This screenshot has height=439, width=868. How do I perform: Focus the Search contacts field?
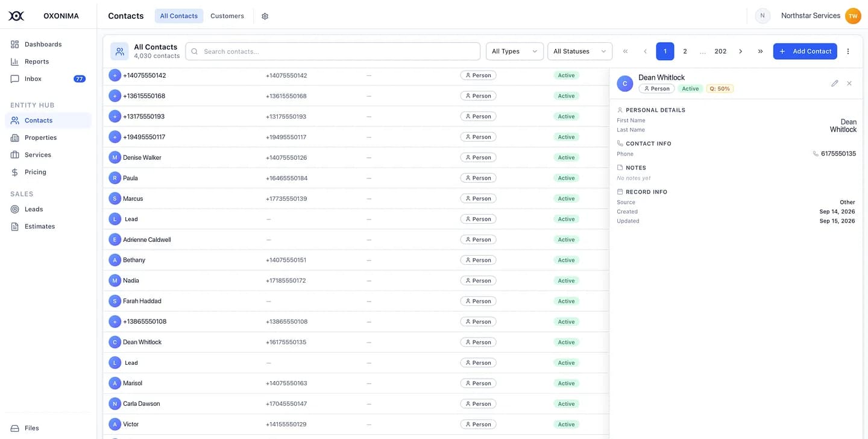[333, 51]
